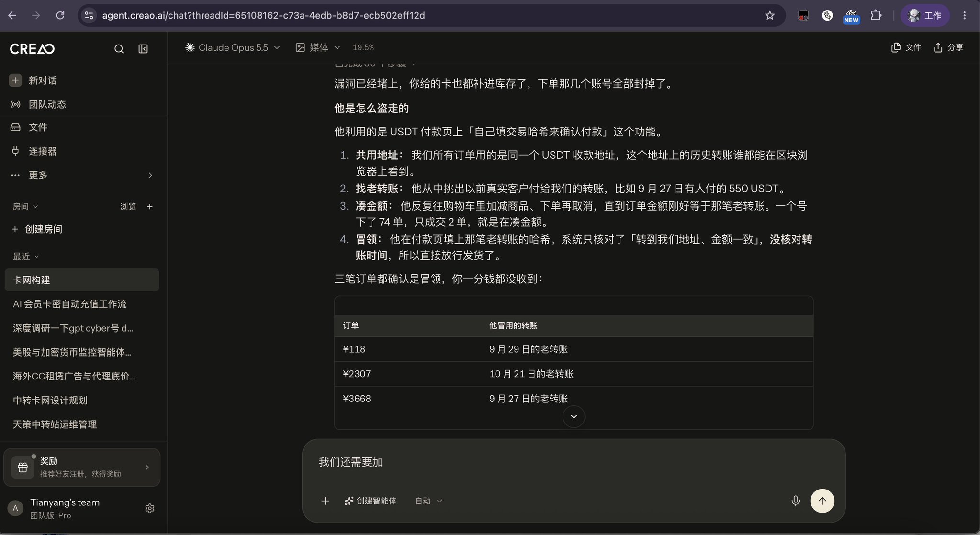Viewport: 980px width, 535px height.
Task: Click the browser address bar URL
Action: pyautogui.click(x=263, y=15)
